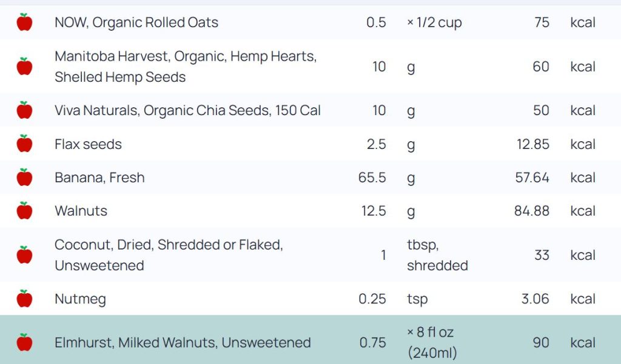Screen dimensions: 621x364
Task: Click the apple icon next to Flax seeds
Action: (24, 144)
